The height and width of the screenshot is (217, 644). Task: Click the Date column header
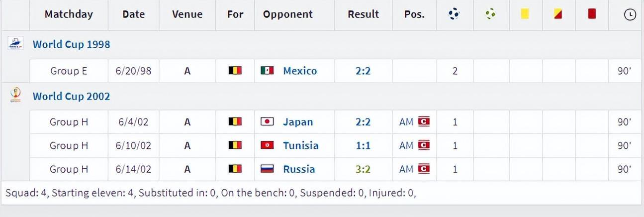[x=133, y=14]
